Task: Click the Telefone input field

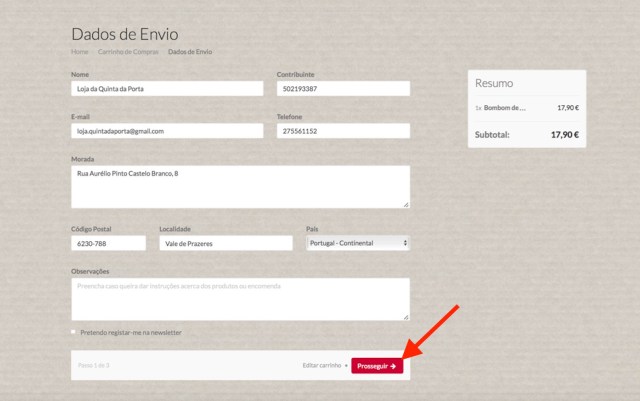Action: (x=342, y=131)
